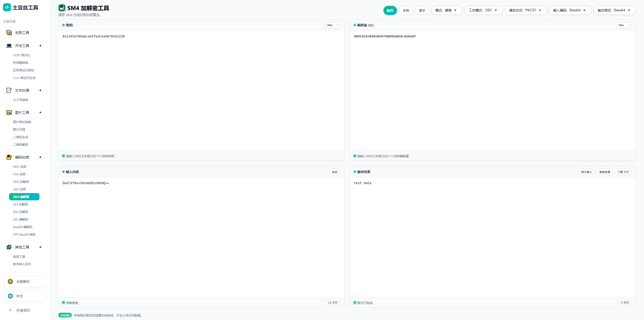Change key format Hex dropdown

coord(333,25)
